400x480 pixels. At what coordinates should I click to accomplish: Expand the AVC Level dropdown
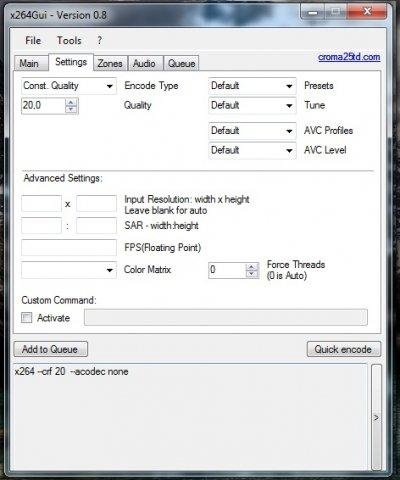click(x=252, y=150)
